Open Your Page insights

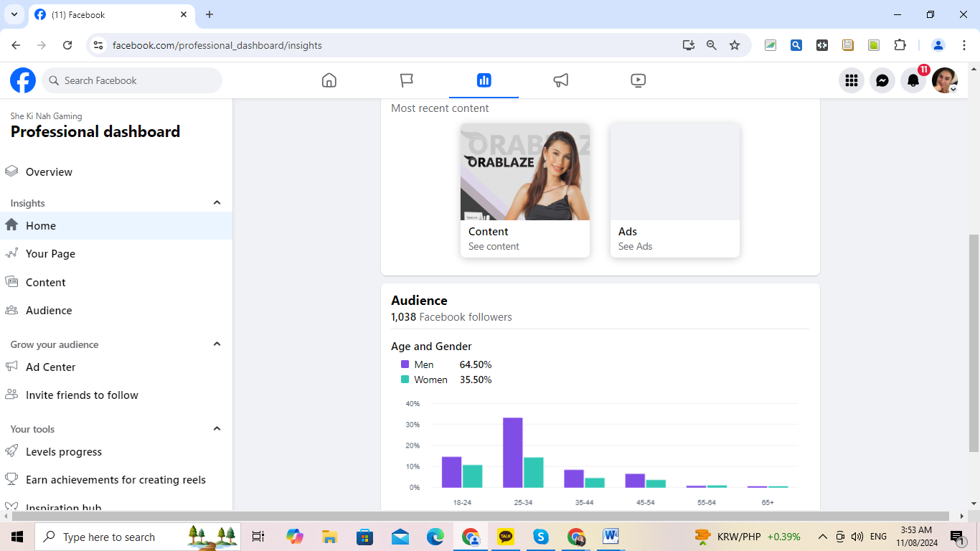coord(116,254)
